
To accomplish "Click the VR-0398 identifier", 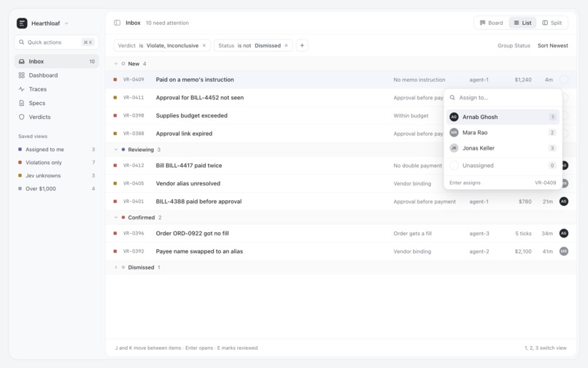I will (134, 115).
